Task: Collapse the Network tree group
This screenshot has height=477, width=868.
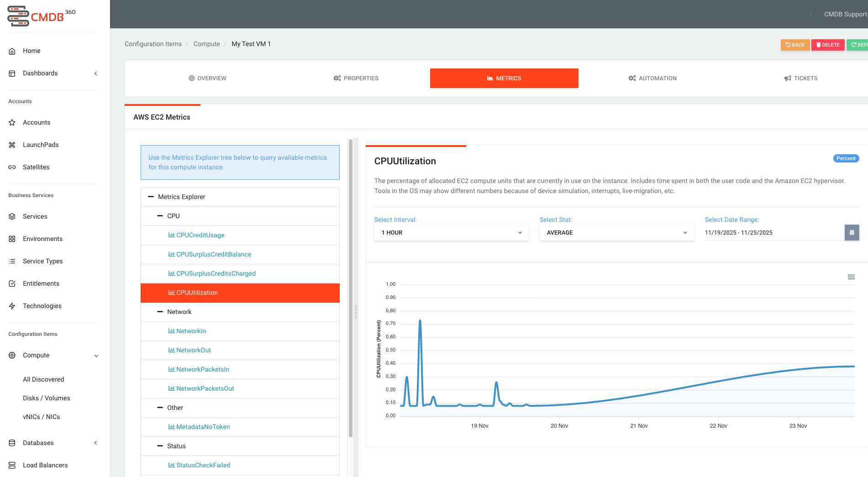Action: tap(160, 312)
